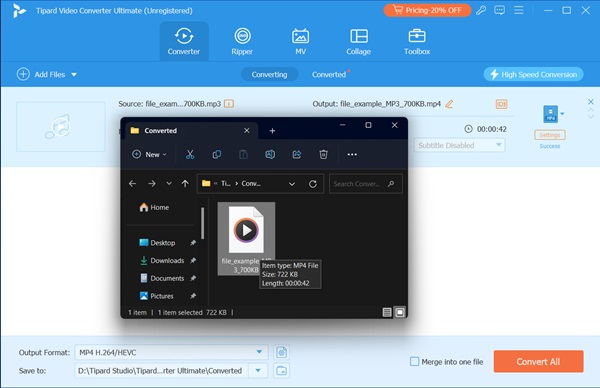The height and width of the screenshot is (388, 600).
Task: Click the Convert All button
Action: tap(538, 362)
